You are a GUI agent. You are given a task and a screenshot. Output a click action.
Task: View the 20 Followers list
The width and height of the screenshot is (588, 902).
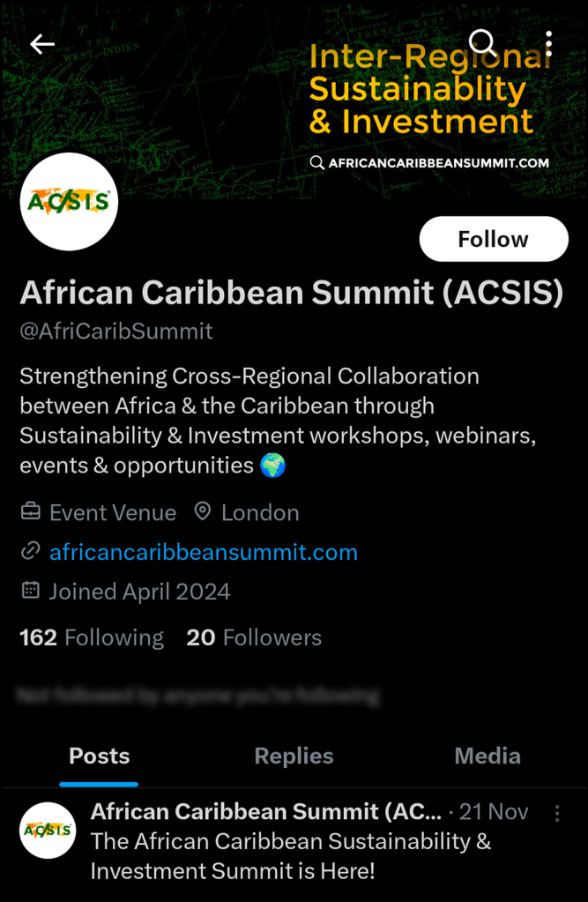pos(254,637)
